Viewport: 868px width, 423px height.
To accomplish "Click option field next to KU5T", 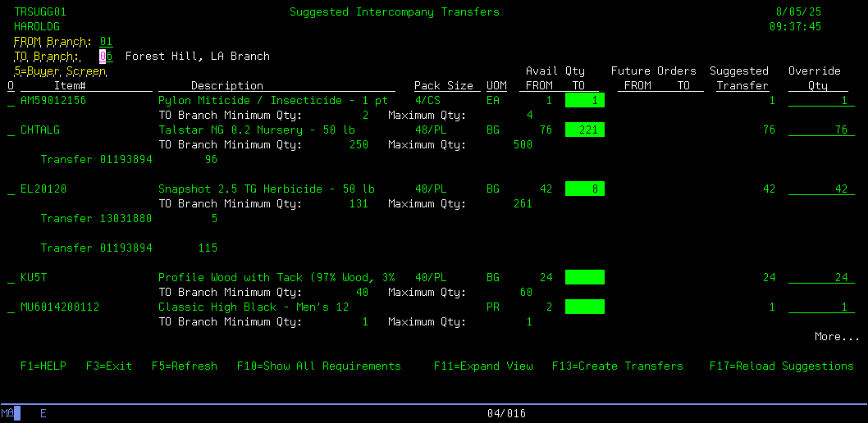I will click(11, 278).
